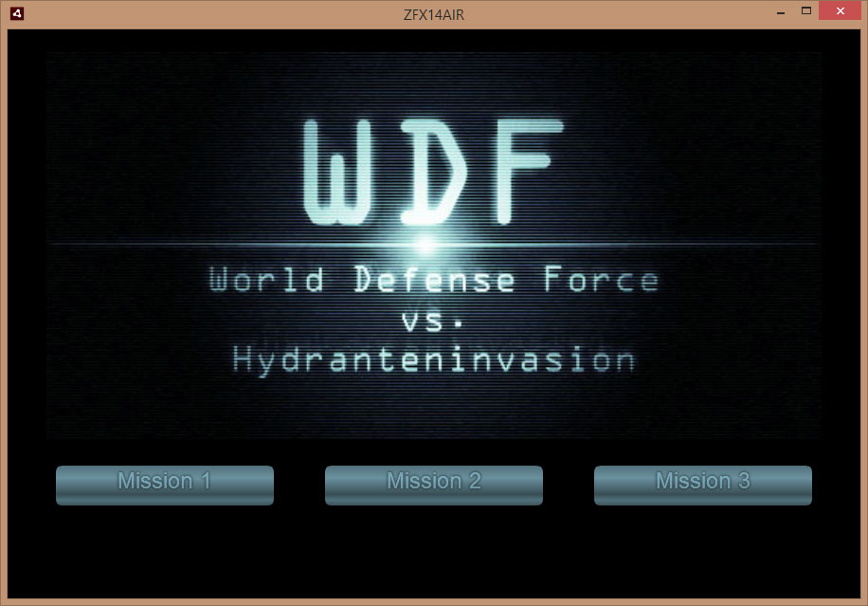Image resolution: width=868 pixels, height=606 pixels.
Task: Click the "vs." text on the splash
Action: 433,321
